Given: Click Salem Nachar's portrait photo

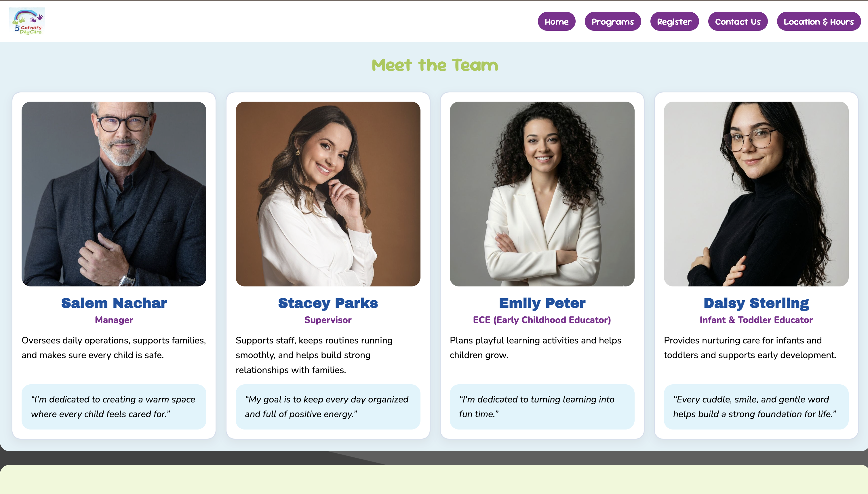Looking at the screenshot, I should (x=114, y=194).
